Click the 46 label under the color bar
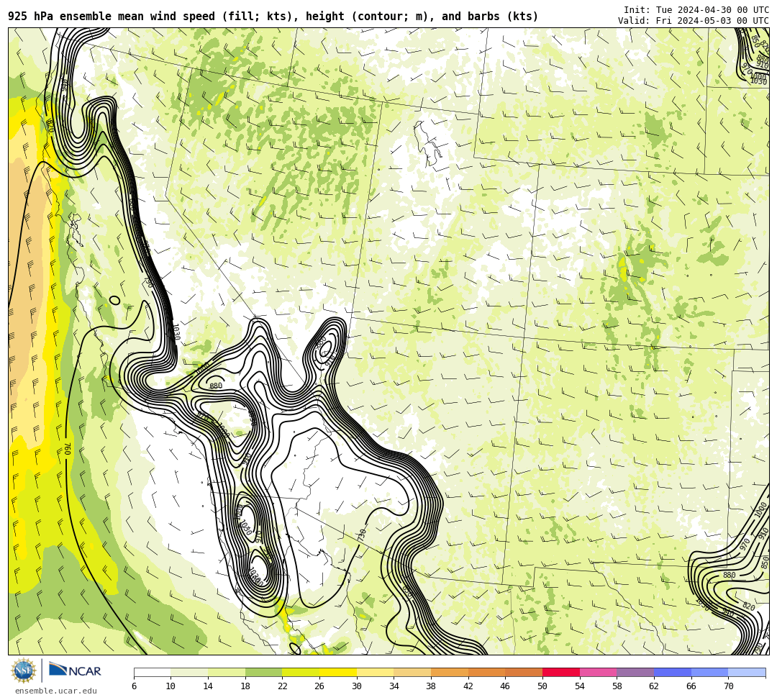The image size is (777, 700). point(505,686)
